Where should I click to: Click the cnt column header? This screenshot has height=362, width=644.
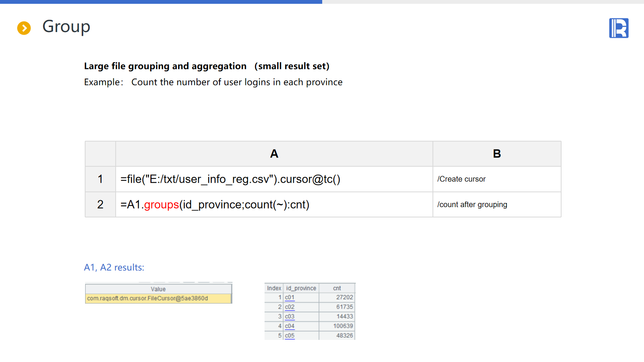[337, 288]
